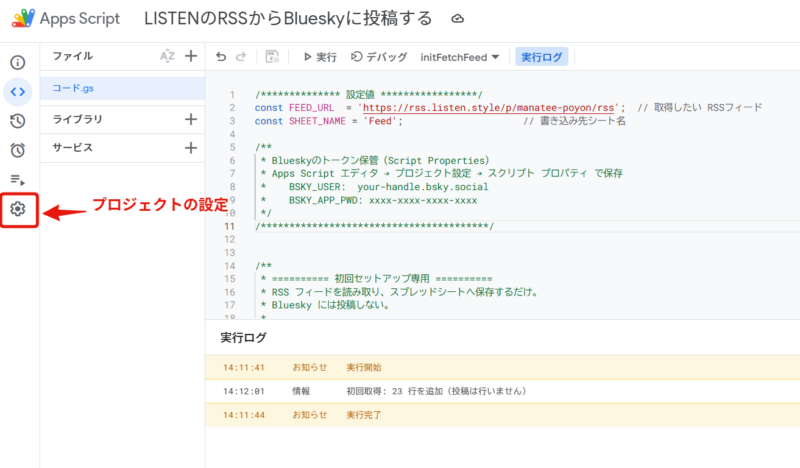
Task: Run the script with 実行 button
Action: (320, 57)
